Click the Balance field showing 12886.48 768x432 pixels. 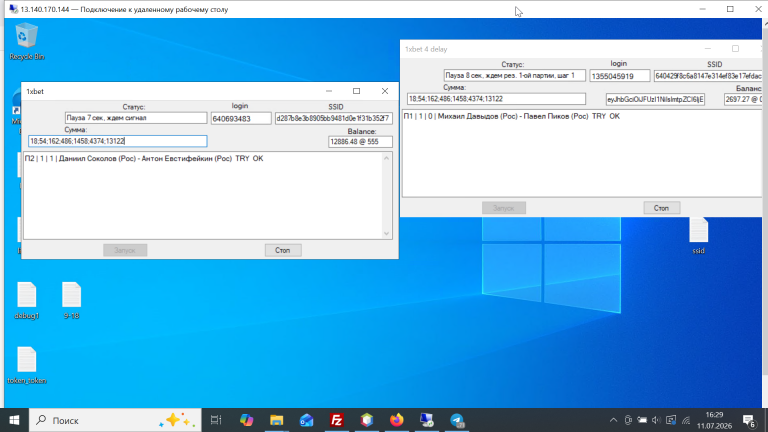tap(360, 142)
